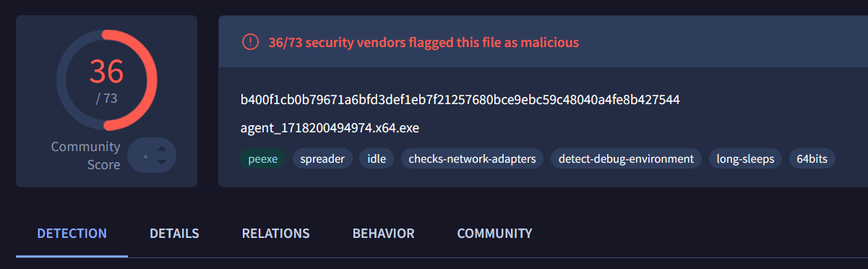This screenshot has width=868, height=269.
Task: Click the security vendors flagged banner text
Action: (424, 42)
